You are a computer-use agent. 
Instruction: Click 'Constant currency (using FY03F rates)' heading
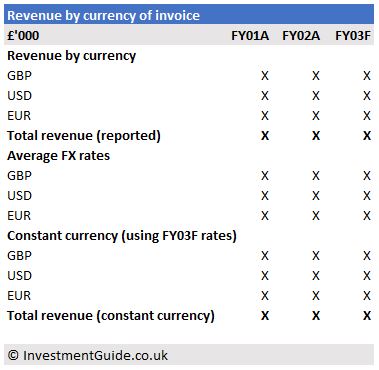[x=122, y=236]
